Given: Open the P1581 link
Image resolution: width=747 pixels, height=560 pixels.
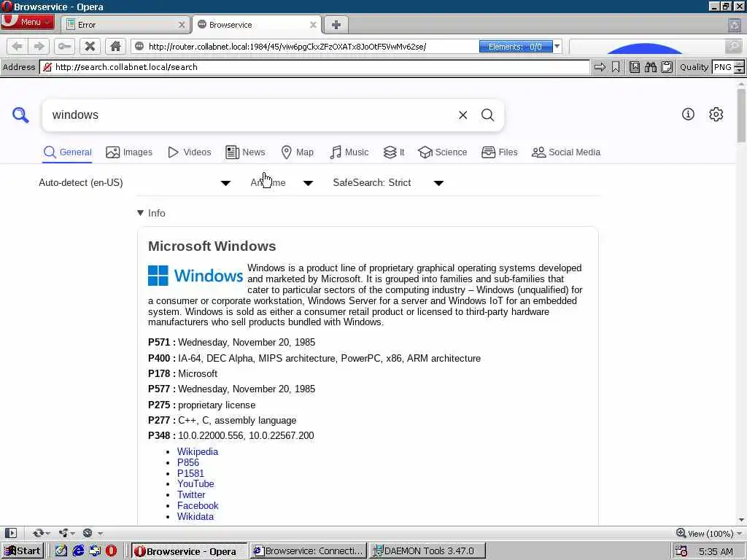Looking at the screenshot, I should [x=190, y=473].
